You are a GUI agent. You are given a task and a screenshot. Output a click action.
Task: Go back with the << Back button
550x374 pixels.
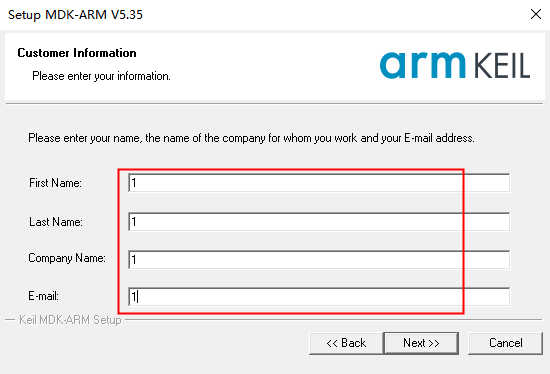coord(346,343)
